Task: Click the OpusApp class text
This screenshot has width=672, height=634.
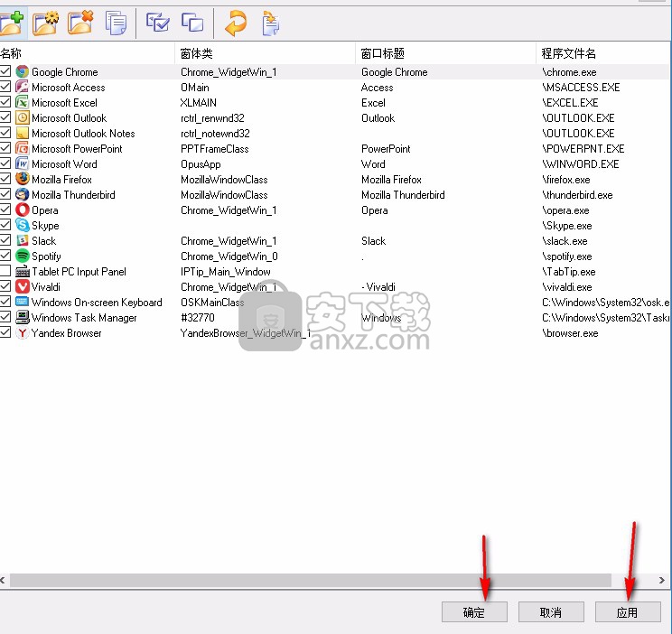Action: (x=201, y=164)
